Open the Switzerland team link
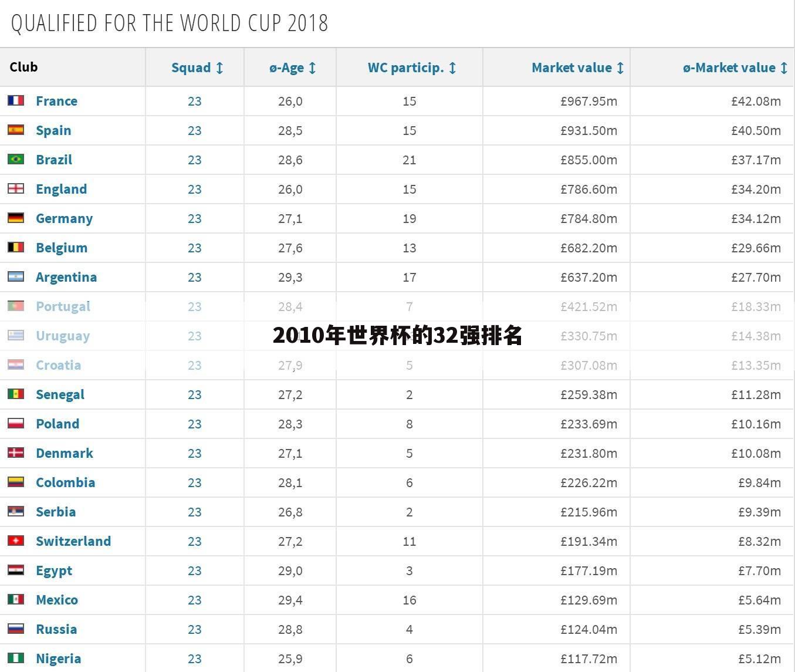Image resolution: width=795 pixels, height=672 pixels. click(x=73, y=541)
